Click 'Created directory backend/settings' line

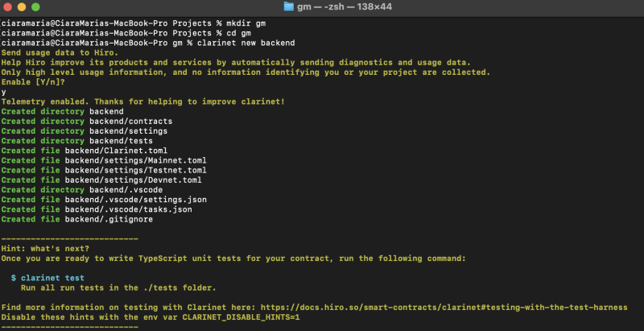click(85, 131)
